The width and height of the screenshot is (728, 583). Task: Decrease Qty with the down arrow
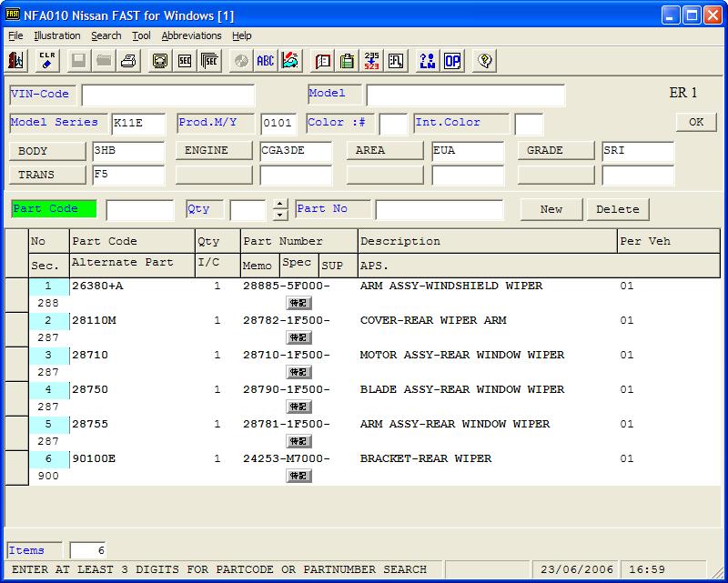click(280, 215)
